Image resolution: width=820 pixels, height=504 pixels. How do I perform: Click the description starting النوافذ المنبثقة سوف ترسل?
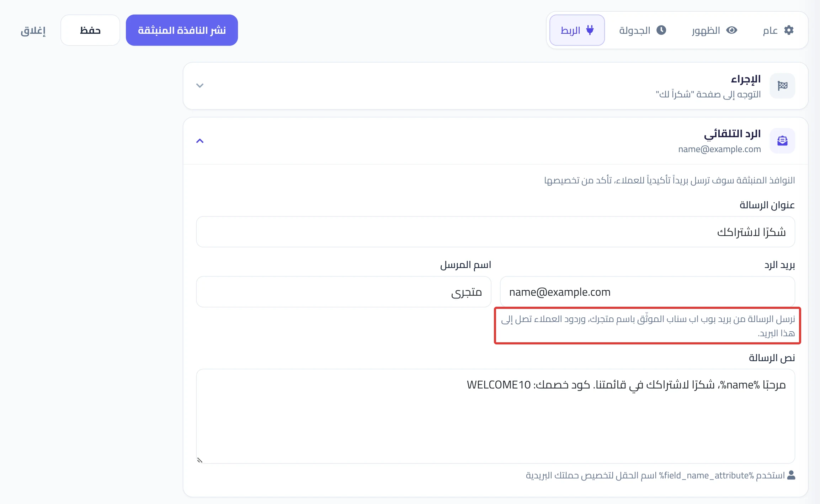[670, 181]
